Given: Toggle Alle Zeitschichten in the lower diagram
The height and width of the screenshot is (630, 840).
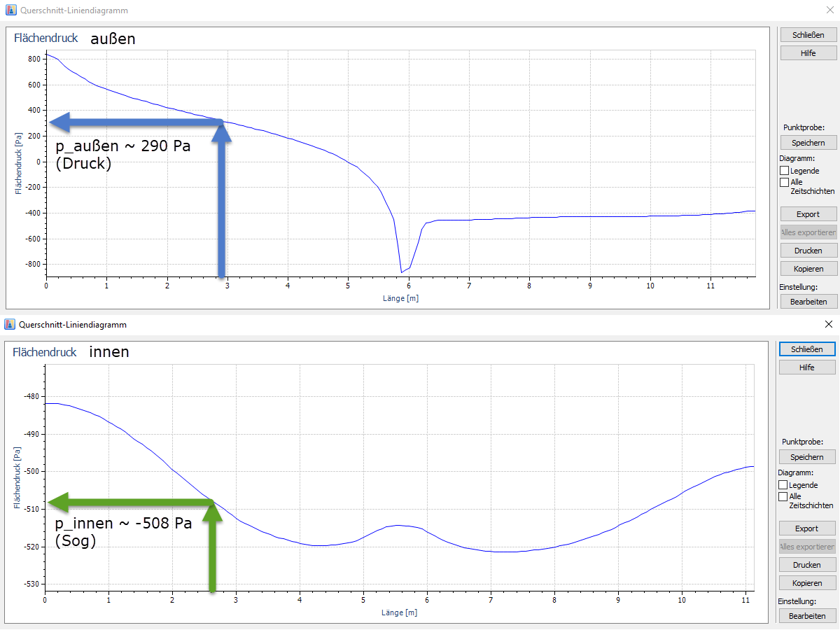Looking at the screenshot, I should [785, 496].
